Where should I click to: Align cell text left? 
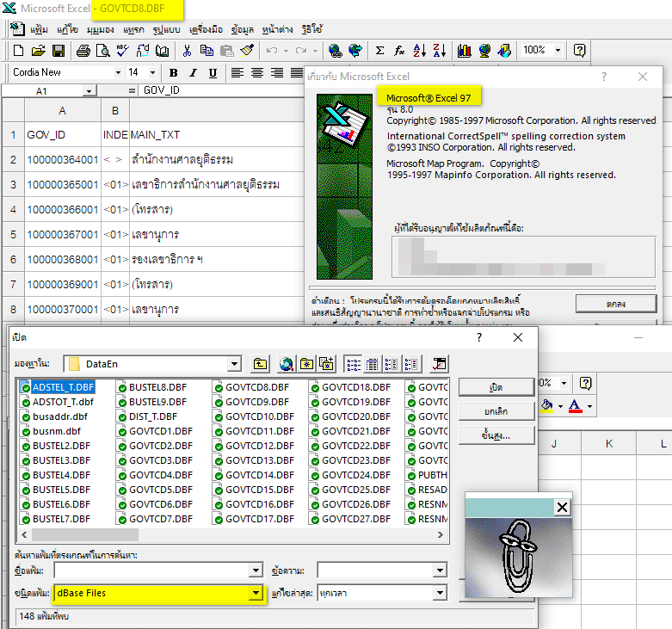point(237,73)
